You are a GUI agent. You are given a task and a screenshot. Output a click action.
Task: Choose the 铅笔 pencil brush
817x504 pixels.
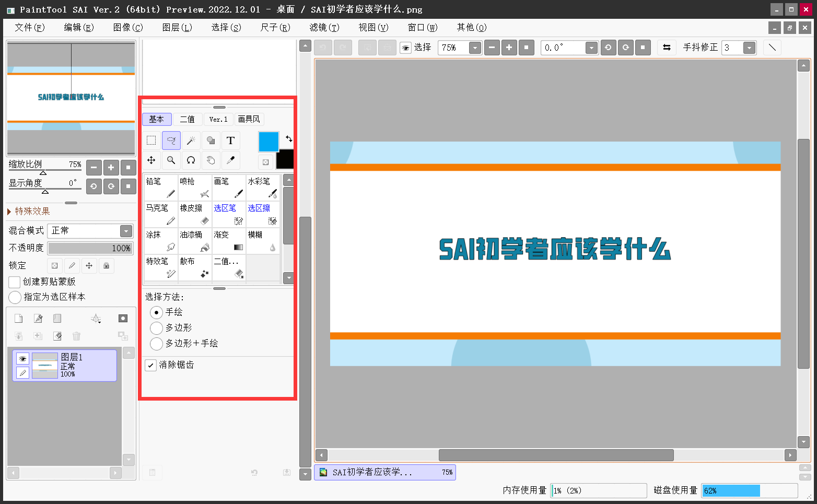click(x=161, y=187)
